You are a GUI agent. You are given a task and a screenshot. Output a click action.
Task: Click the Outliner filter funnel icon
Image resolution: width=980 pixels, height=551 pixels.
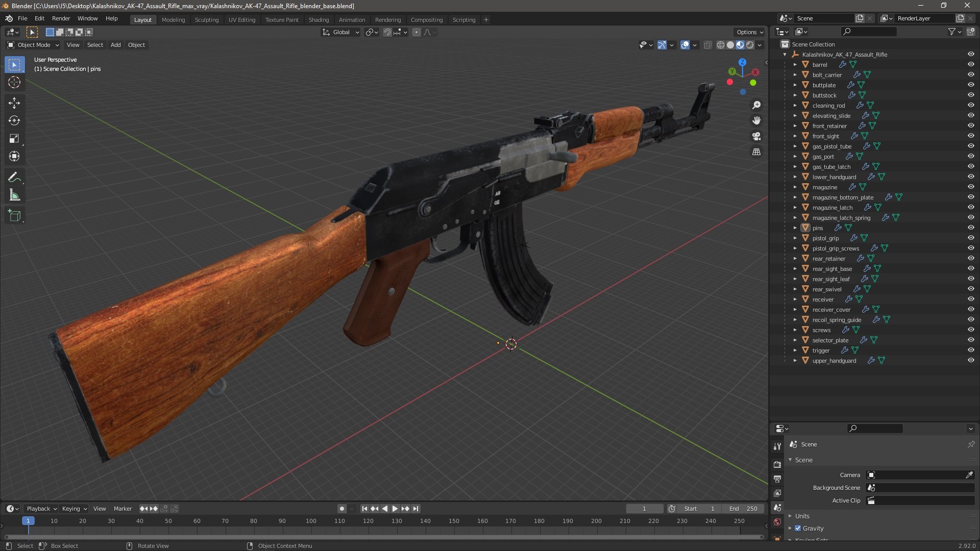point(952,32)
